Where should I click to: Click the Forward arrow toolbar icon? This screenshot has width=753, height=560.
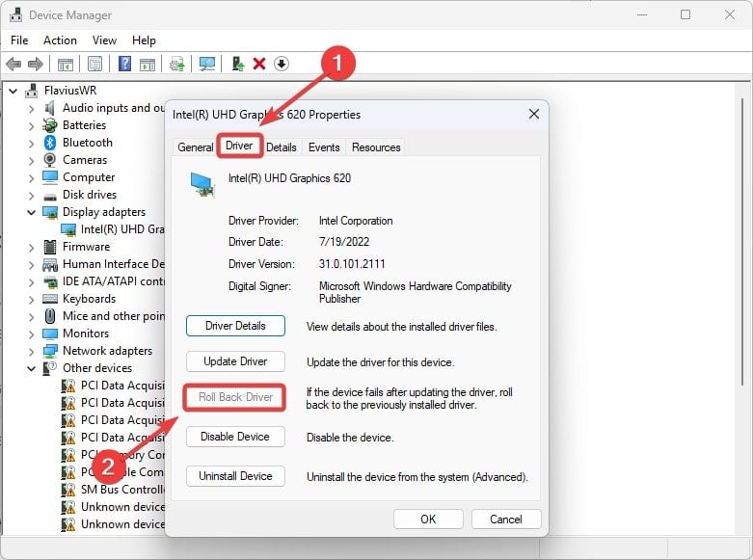36,64
